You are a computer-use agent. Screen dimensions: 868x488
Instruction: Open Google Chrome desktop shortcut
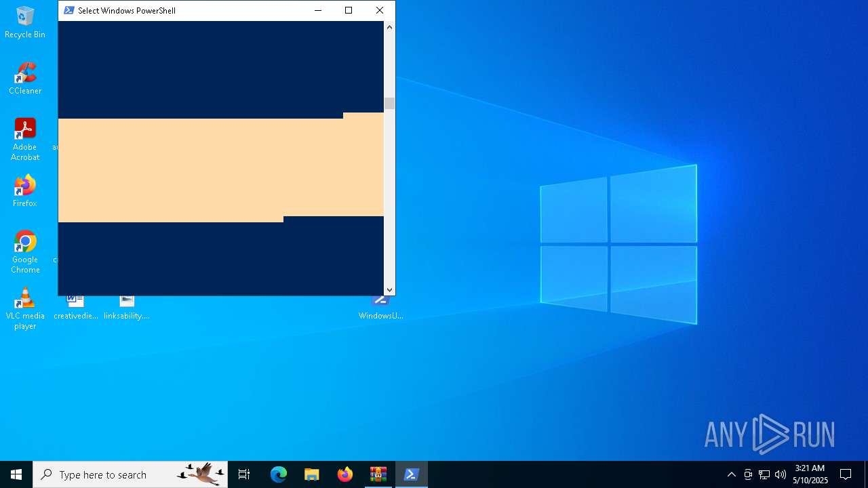[x=25, y=251]
